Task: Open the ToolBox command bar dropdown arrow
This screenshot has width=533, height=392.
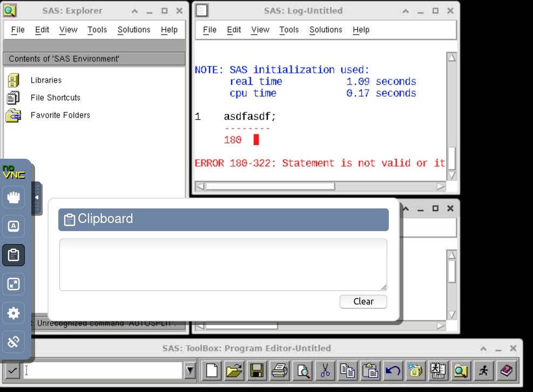Action: coord(190,371)
